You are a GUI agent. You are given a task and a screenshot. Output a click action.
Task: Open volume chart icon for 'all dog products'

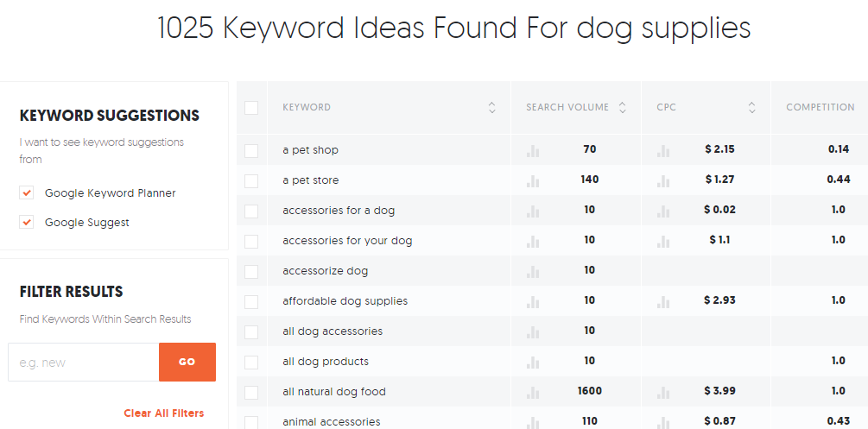pos(533,362)
